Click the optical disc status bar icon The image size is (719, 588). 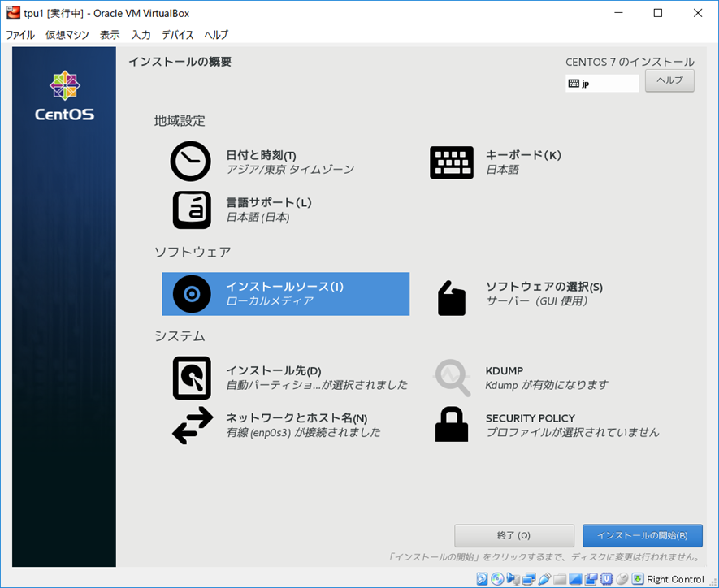497,579
